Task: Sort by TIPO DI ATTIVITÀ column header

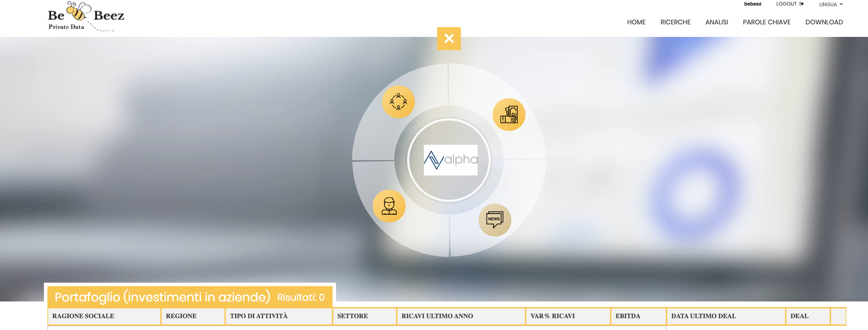Action: [x=279, y=316]
